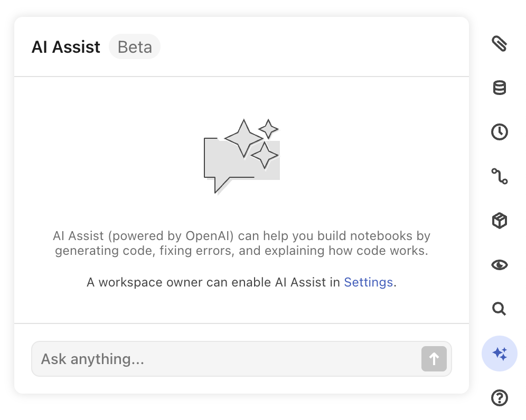526x420 pixels.
Task: View history using the clock icon
Action: pos(500,132)
